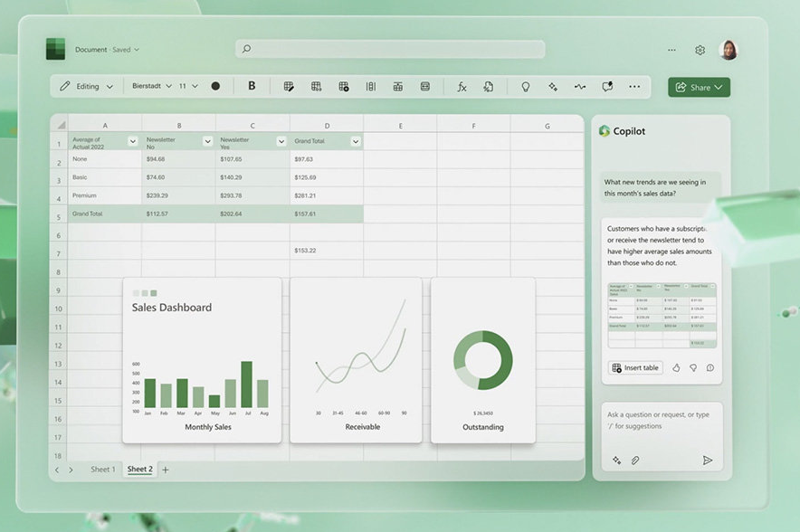Select the Monthly Sales bar chart

(x=202, y=360)
